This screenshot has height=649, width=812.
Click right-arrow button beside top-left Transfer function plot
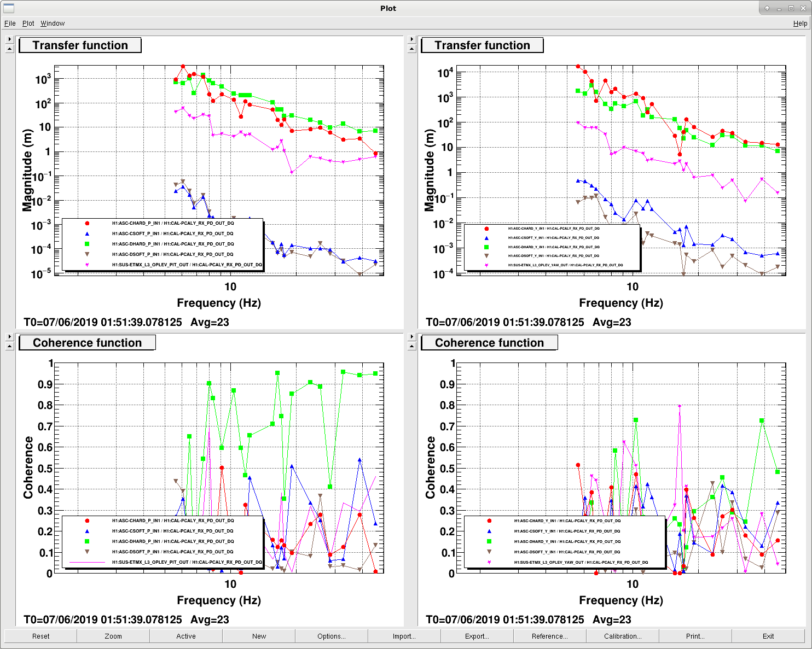[x=9, y=39]
